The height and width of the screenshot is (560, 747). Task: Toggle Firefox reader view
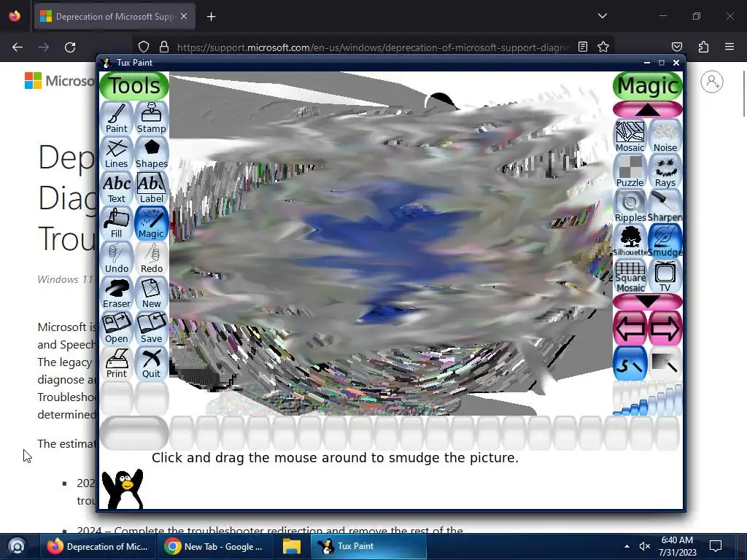click(583, 47)
